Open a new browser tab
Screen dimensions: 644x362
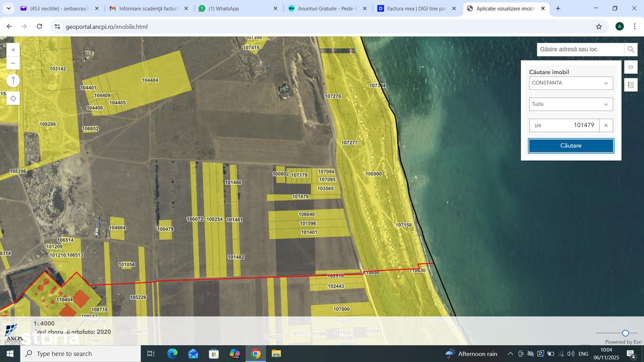[x=558, y=9]
